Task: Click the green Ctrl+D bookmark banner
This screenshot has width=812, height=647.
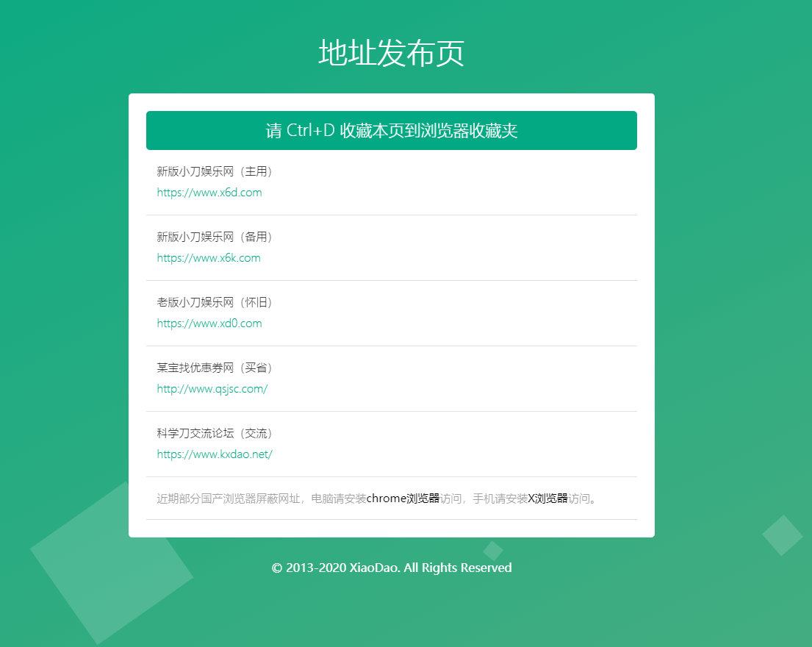Action: (x=391, y=129)
